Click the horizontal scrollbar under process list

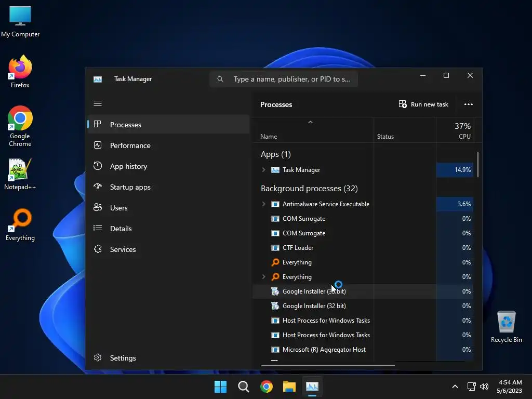click(328, 366)
